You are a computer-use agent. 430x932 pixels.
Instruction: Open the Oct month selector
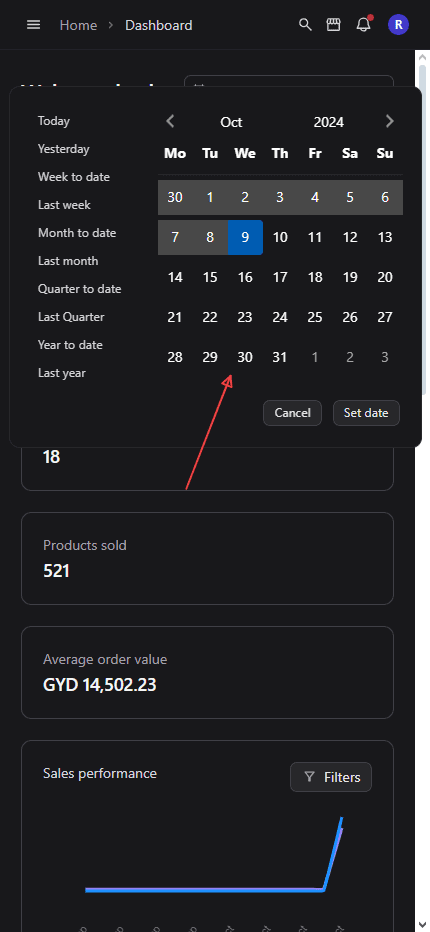tap(231, 122)
